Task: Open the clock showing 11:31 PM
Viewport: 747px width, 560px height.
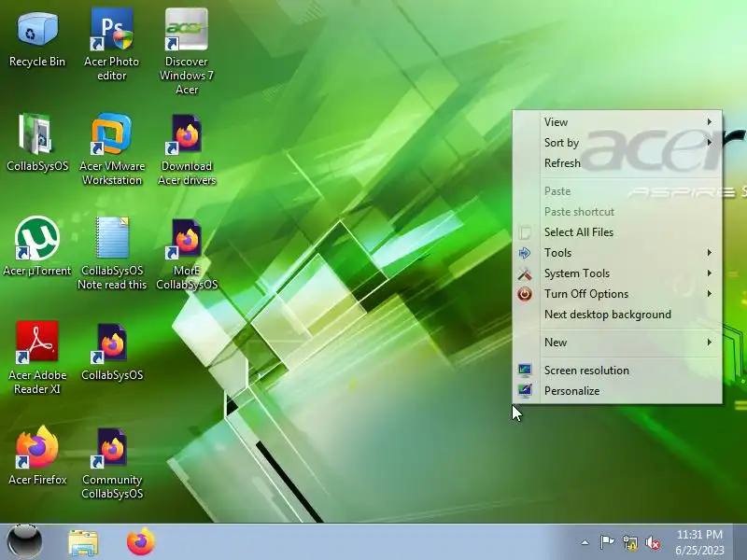Action: tap(699, 542)
